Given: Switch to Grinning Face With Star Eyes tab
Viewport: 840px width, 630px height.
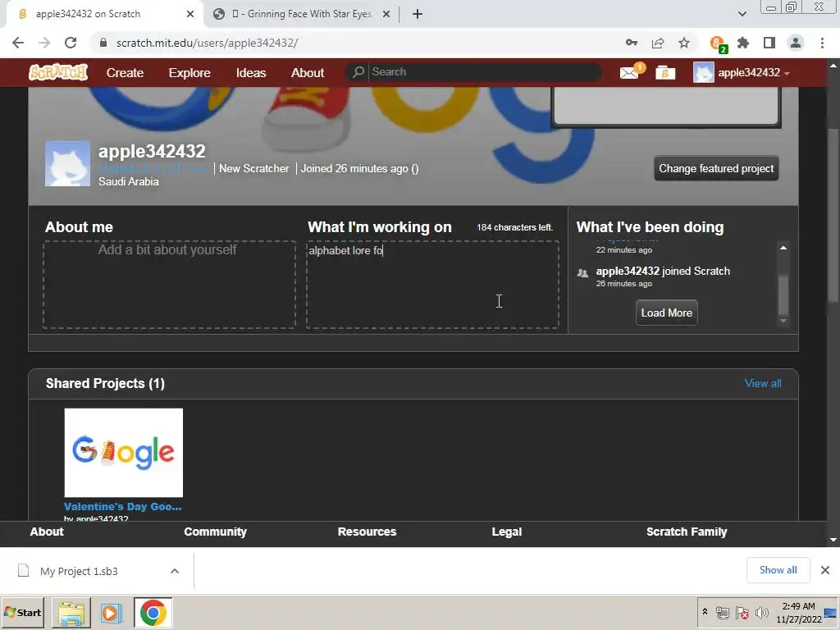Looking at the screenshot, I should point(302,14).
